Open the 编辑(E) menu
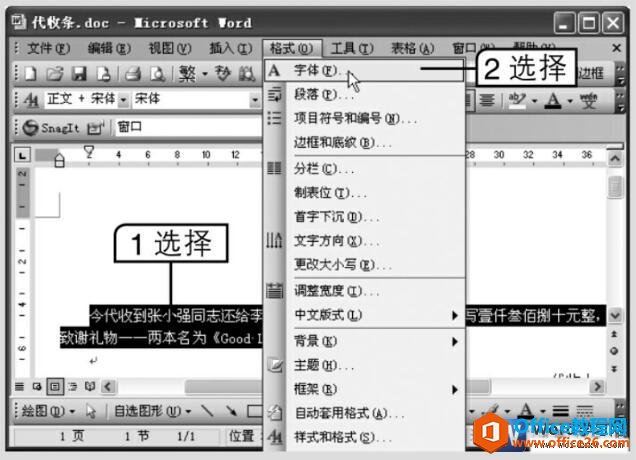The image size is (636, 460). coord(109,48)
